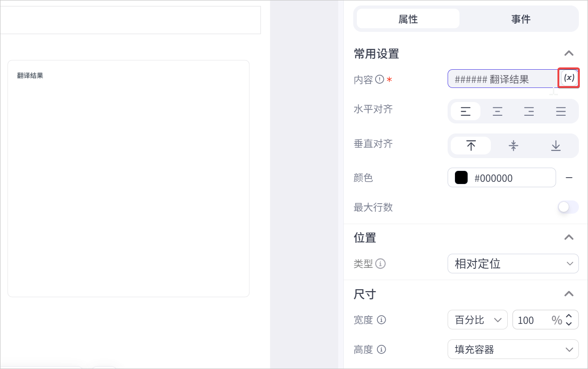Click the 垂直对齐 label
Viewport: 588px width, 369px height.
[373, 144]
